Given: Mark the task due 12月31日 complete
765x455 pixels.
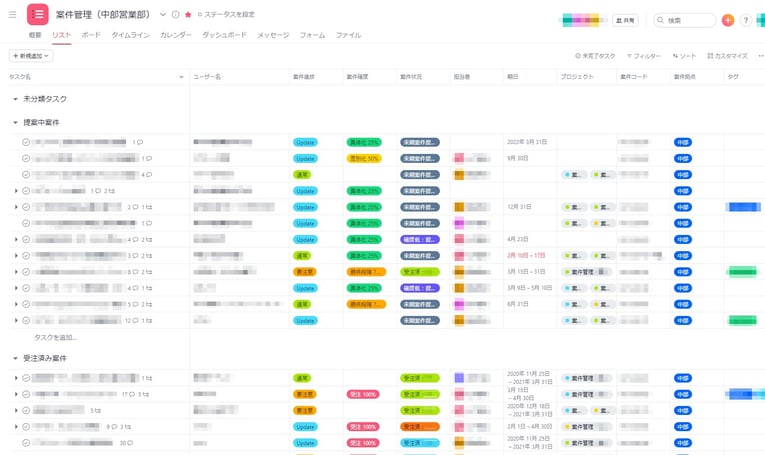Looking at the screenshot, I should (26, 207).
